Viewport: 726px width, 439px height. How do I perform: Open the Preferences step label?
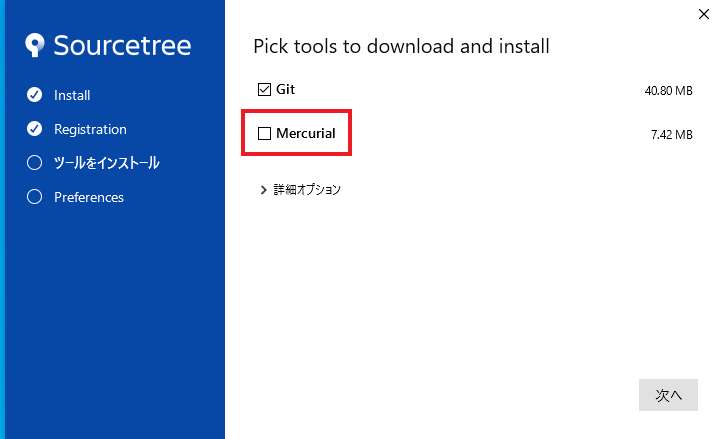89,197
